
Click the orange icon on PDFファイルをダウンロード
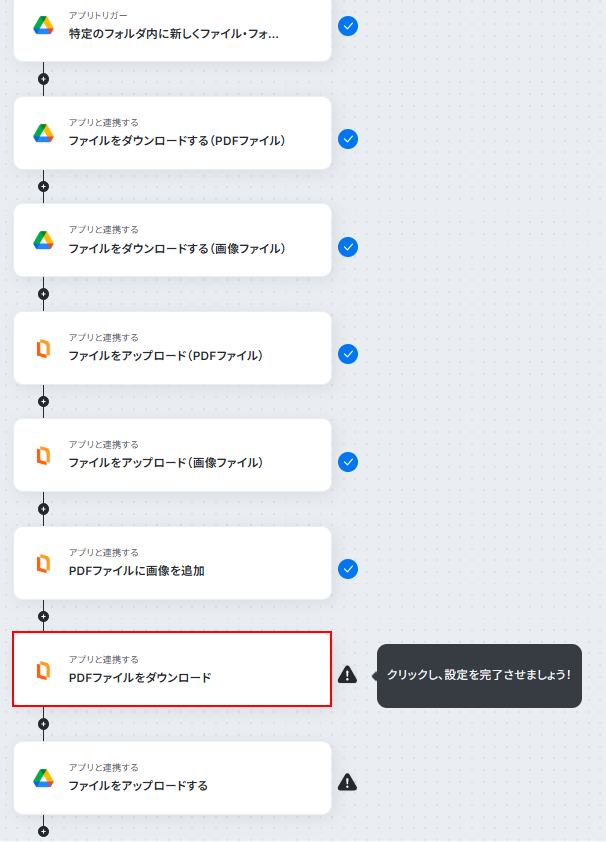(43, 670)
